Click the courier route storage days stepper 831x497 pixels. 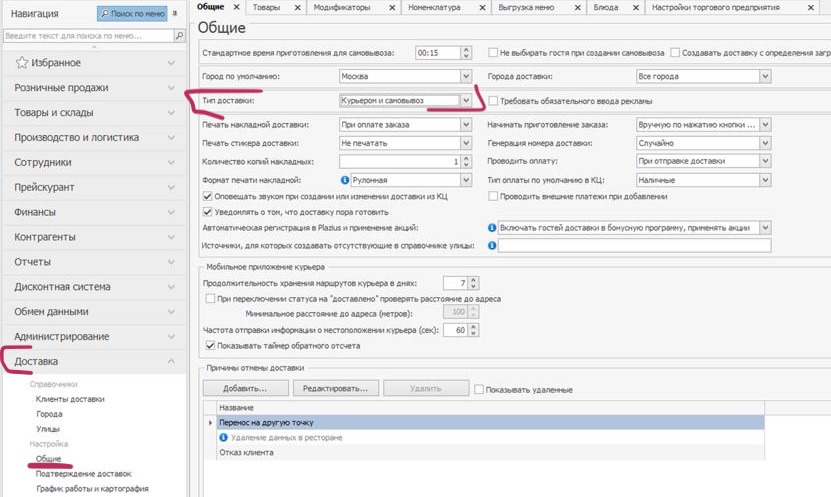point(475,283)
